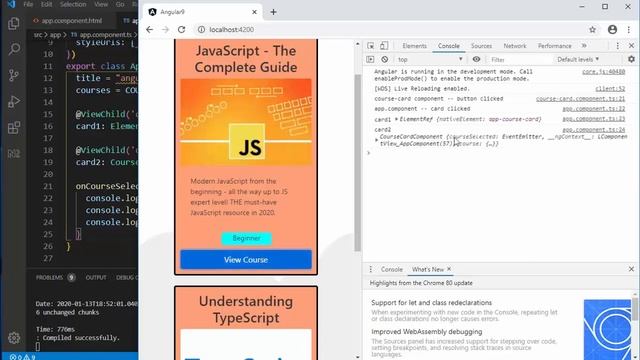Image resolution: width=640 pixels, height=360 pixels.
Task: Expand the CourseCardComponent object
Action: point(376,140)
